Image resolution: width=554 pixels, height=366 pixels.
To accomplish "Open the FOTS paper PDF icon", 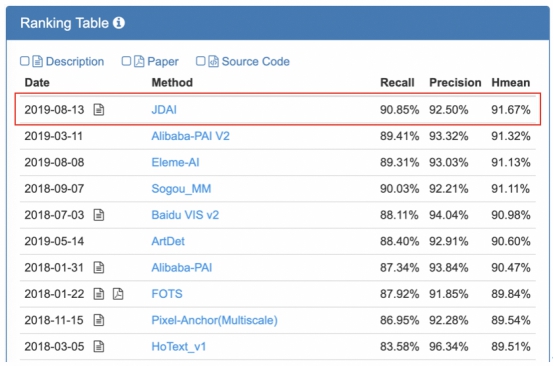I will pyautogui.click(x=118, y=294).
